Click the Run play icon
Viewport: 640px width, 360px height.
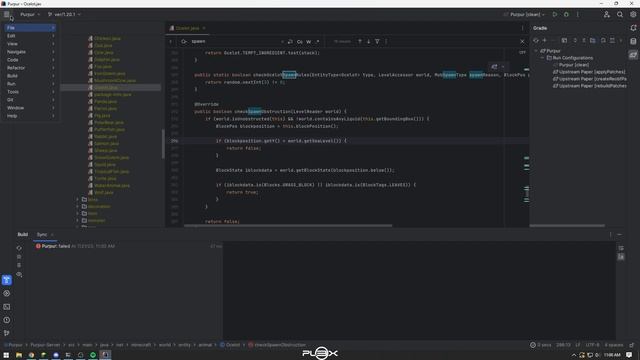point(555,14)
